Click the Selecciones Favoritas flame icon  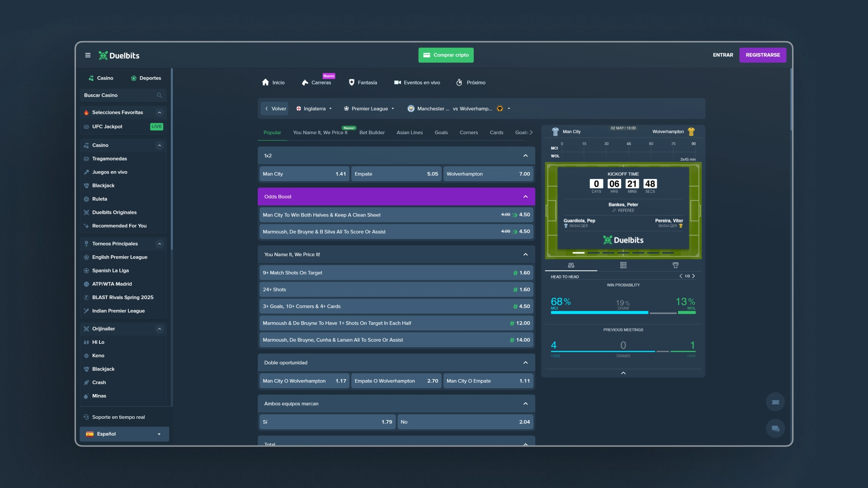(x=86, y=113)
